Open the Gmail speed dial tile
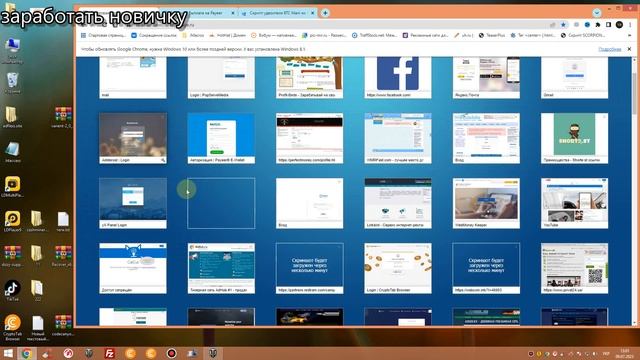Viewport: 640px width, 360px height. point(574,78)
